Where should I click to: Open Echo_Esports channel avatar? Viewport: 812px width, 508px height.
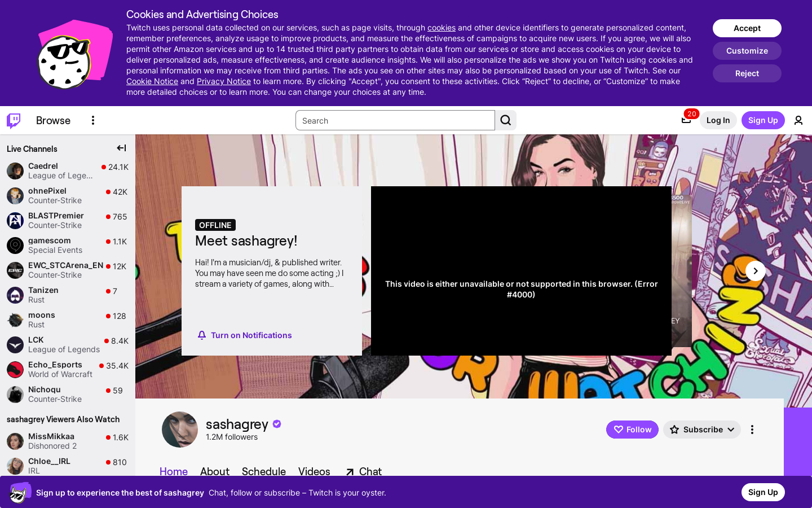pyautogui.click(x=15, y=369)
